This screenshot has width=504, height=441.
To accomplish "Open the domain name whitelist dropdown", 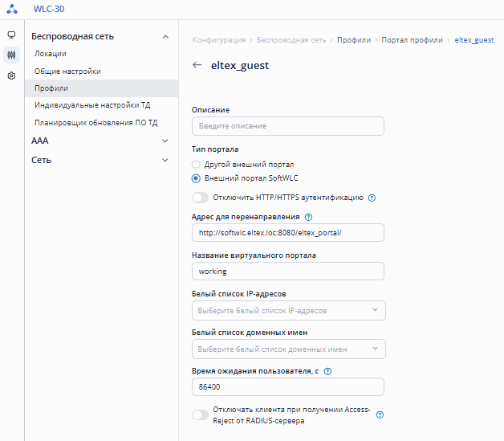I will (289, 349).
